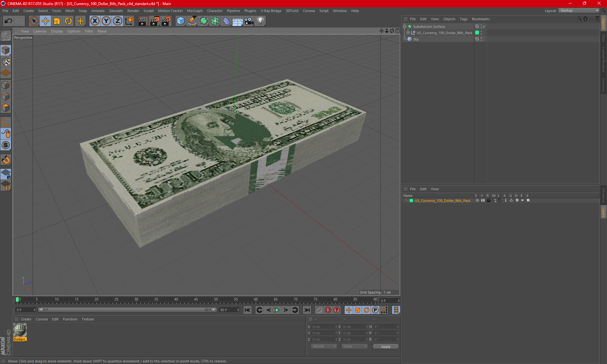The width and height of the screenshot is (607, 364).
Task: Activate the Move tool
Action: (46, 21)
